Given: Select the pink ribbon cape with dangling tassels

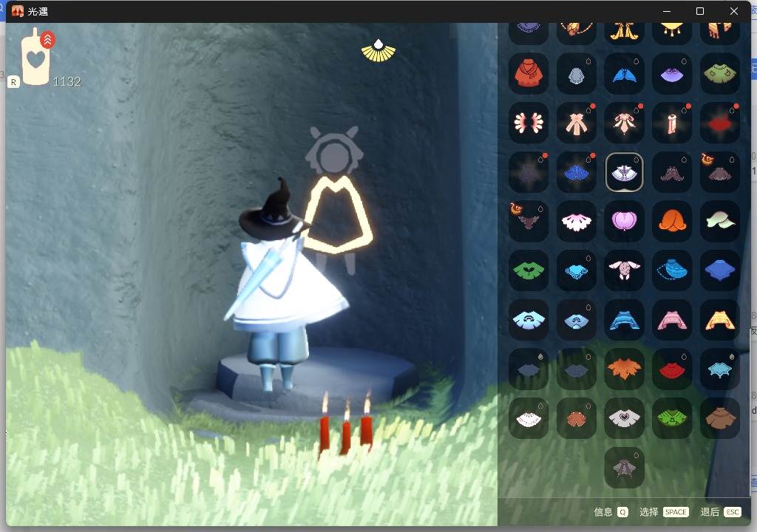Looking at the screenshot, I should click(624, 123).
